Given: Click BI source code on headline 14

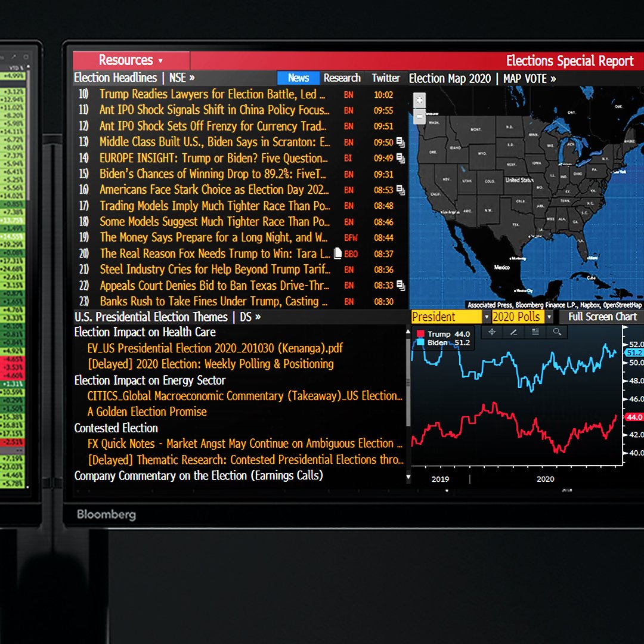Looking at the screenshot, I should pyautogui.click(x=348, y=158).
